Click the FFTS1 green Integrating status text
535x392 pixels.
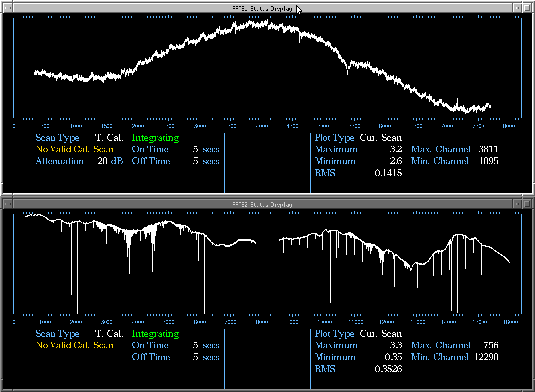coord(156,138)
